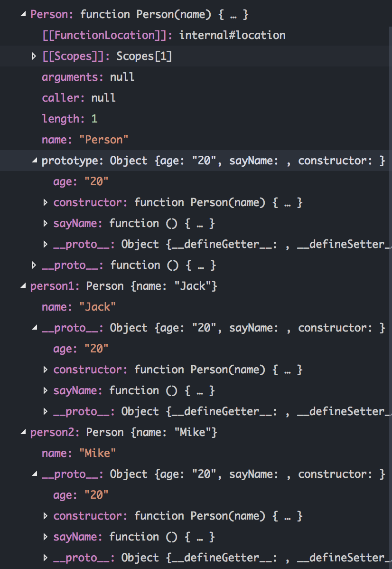392x569 pixels.
Task: Collapse the __proto__ node under person1
Action: 35,328
